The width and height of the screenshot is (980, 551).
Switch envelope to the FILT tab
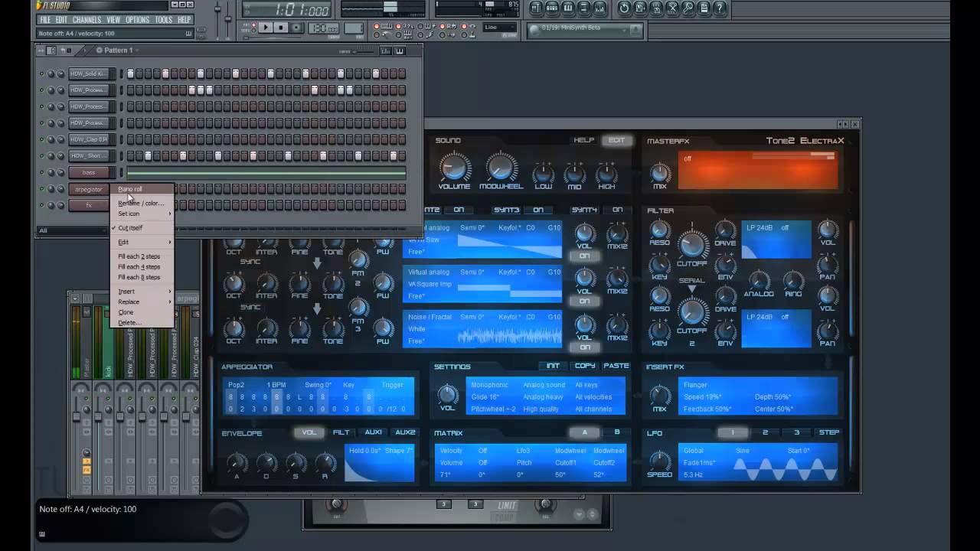point(341,432)
